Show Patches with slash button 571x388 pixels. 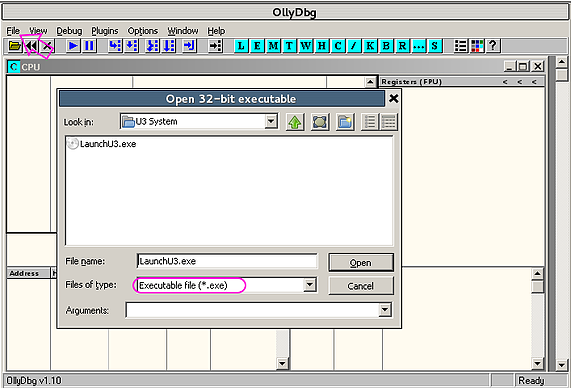click(x=354, y=46)
